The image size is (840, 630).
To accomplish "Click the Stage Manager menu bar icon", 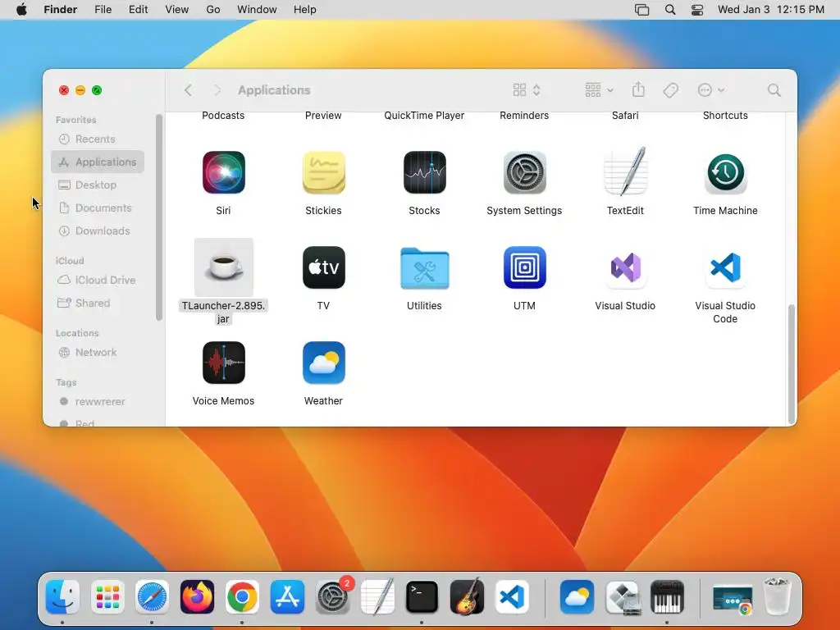I will pos(641,10).
